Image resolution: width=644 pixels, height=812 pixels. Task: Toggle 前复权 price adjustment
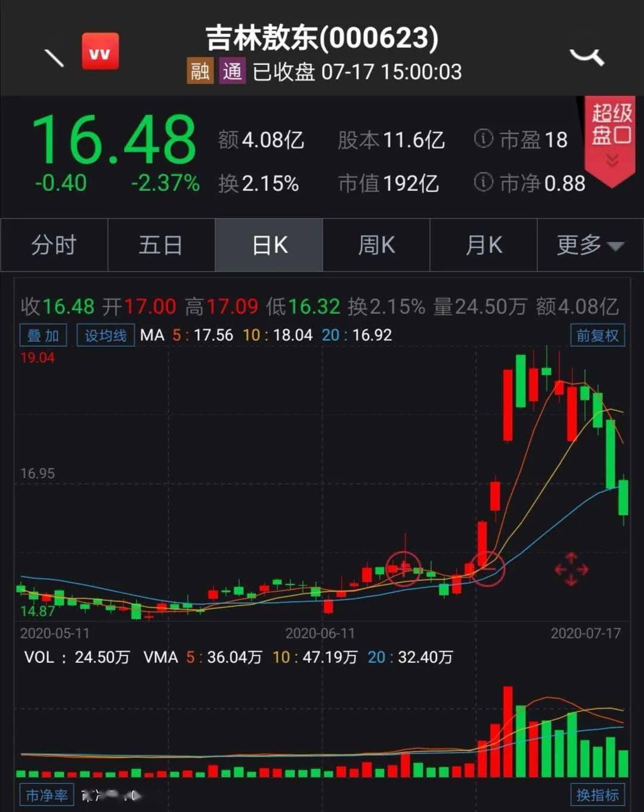[x=597, y=335]
